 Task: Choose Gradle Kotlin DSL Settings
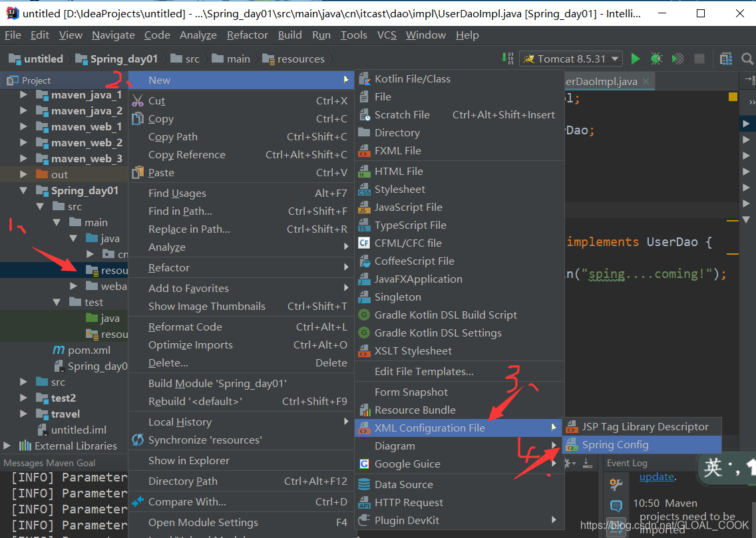[459, 333]
